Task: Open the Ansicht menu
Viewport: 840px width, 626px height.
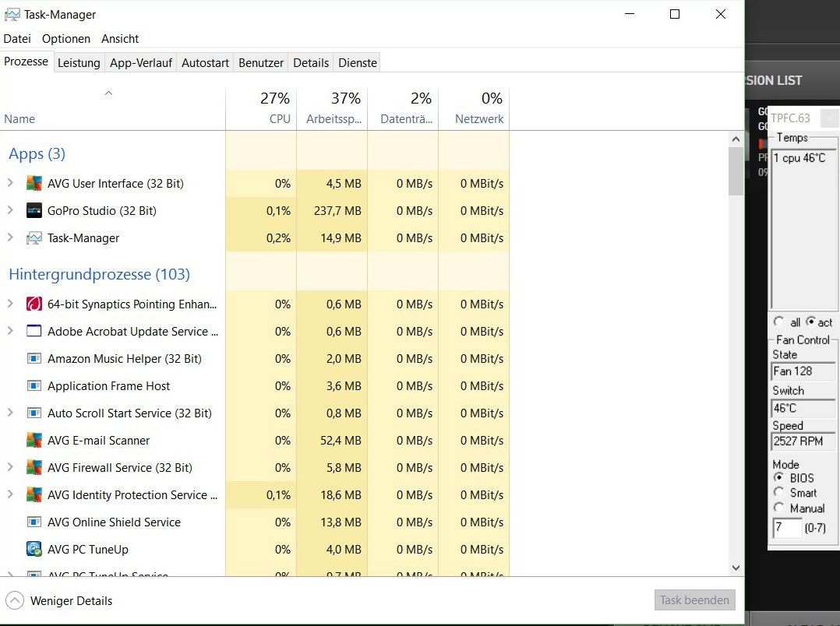Action: pos(120,39)
